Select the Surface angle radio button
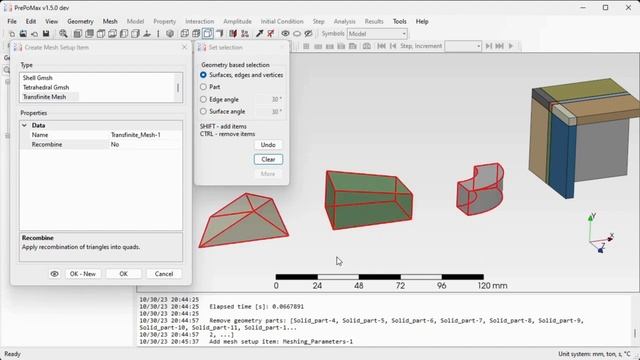The height and width of the screenshot is (360, 640). tap(203, 111)
